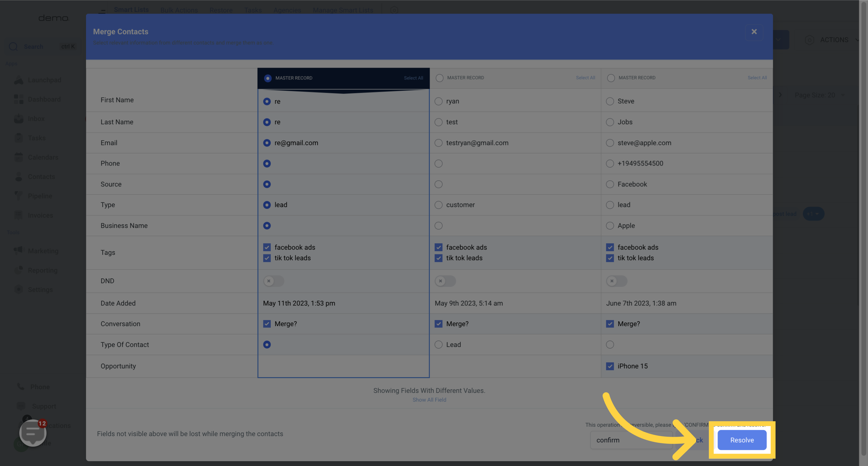The height and width of the screenshot is (466, 868).
Task: Open Manage Smart Lists tab
Action: click(x=343, y=11)
